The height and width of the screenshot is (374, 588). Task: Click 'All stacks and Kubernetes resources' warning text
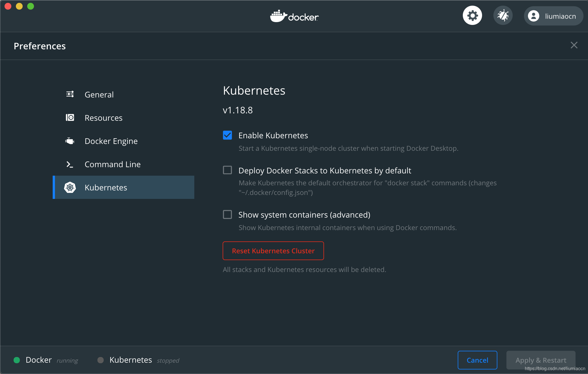pyautogui.click(x=304, y=270)
